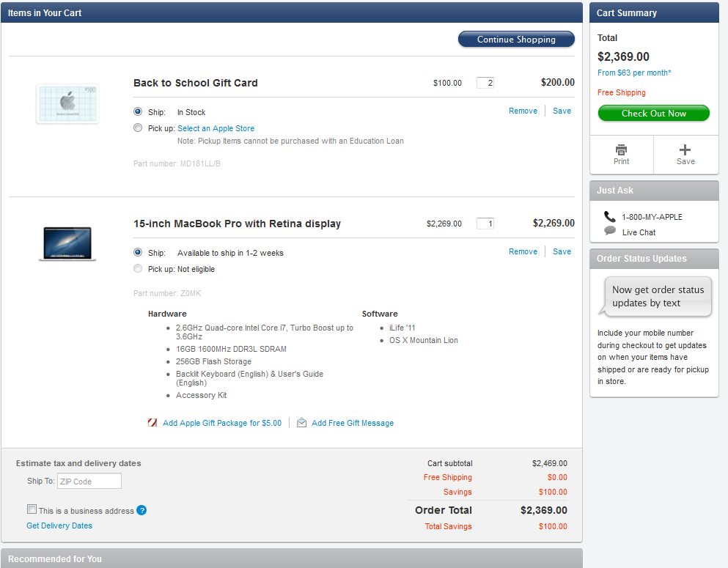This screenshot has height=568, width=728.
Task: Select Pick up radio for MacBook Pro
Action: coord(138,268)
